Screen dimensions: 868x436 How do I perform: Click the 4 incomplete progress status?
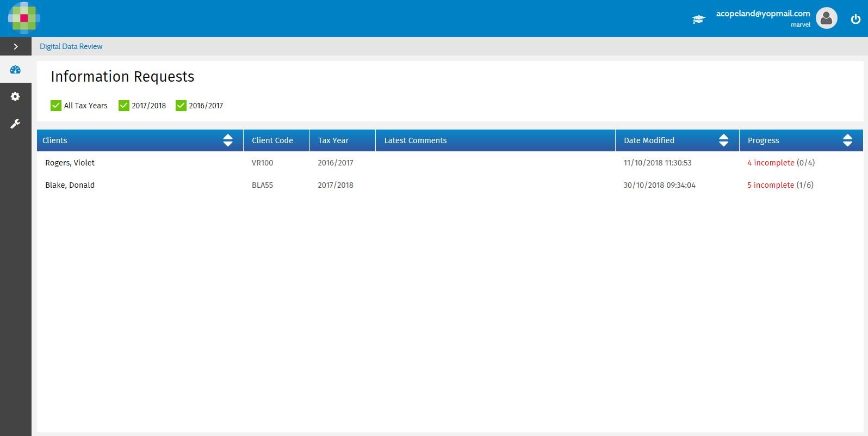771,163
